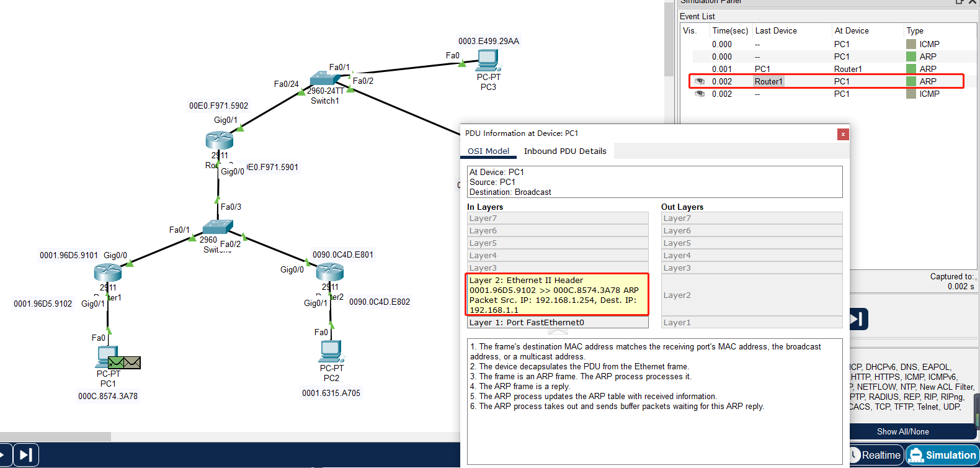Click the bottom bar step forward button
This screenshot has width=980, height=468.
pyautogui.click(x=26, y=455)
